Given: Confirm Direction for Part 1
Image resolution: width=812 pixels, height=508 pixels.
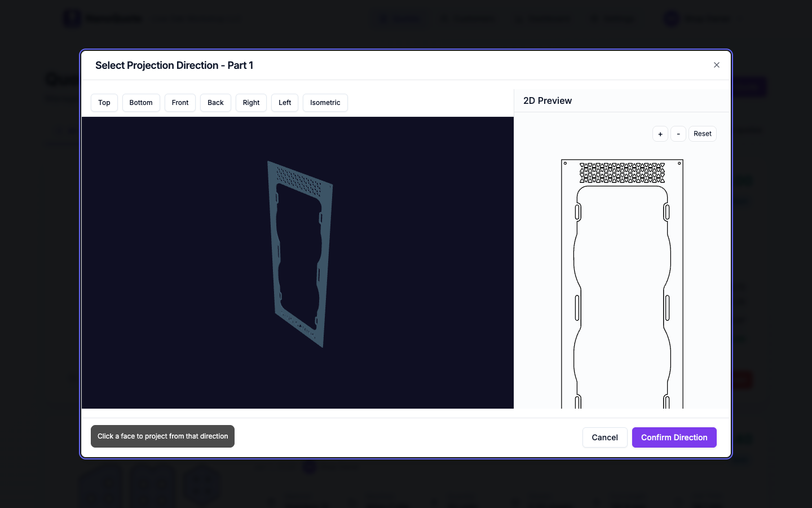Looking at the screenshot, I should click(674, 437).
